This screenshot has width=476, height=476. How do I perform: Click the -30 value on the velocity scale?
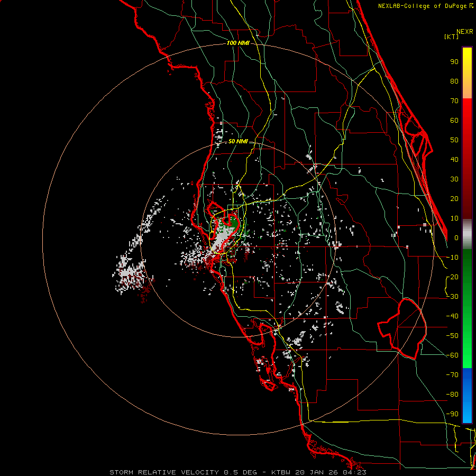pyautogui.click(x=452, y=297)
